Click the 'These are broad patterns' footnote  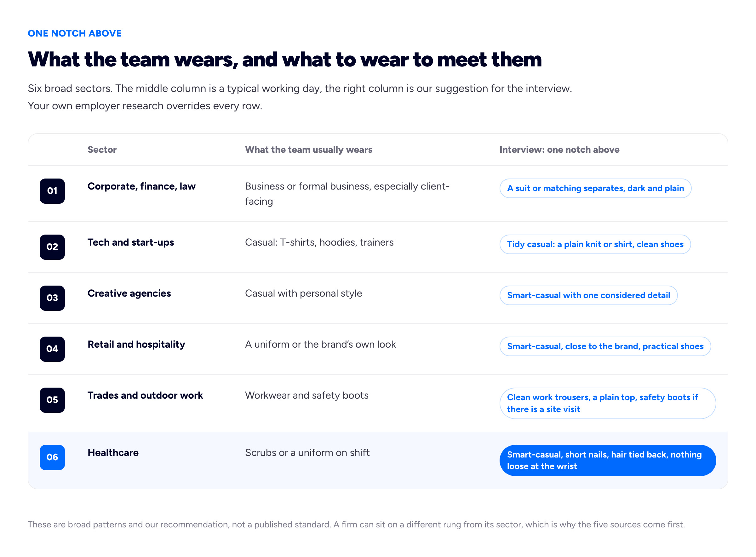click(356, 524)
